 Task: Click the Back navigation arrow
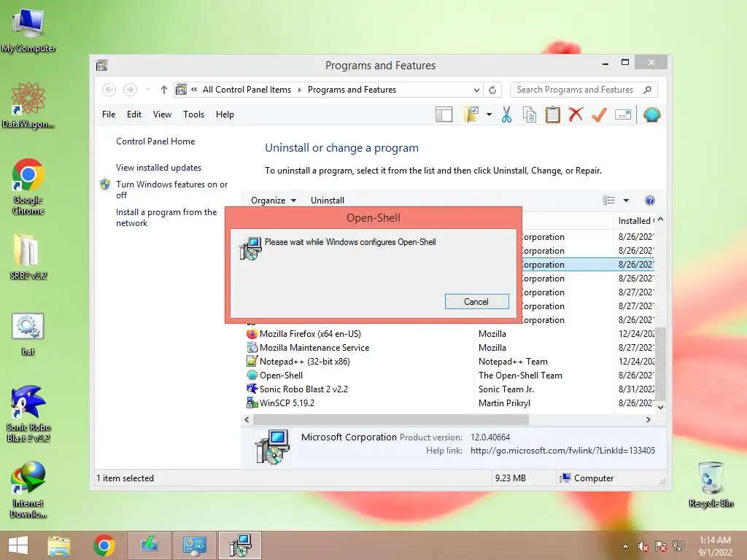(x=109, y=90)
